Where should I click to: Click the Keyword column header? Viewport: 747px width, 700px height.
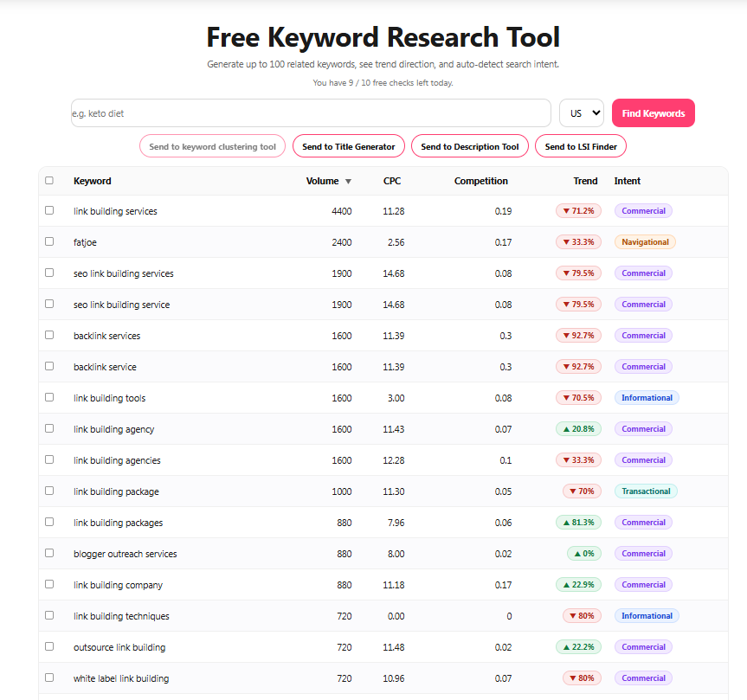92,181
